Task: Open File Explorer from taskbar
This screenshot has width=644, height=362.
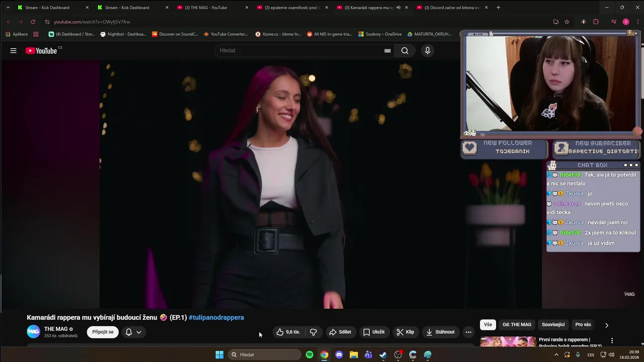Action: point(354,354)
